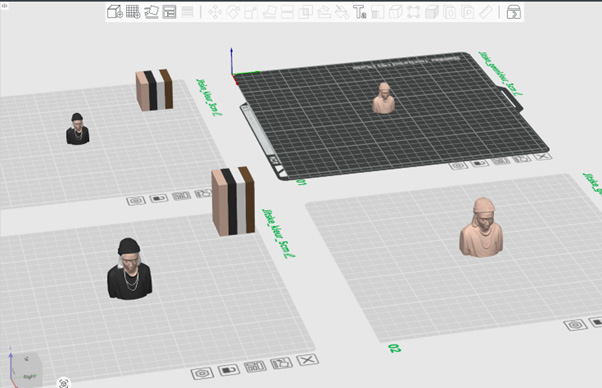
Task: Click the cube outline toolbar icon
Action: 395,12
